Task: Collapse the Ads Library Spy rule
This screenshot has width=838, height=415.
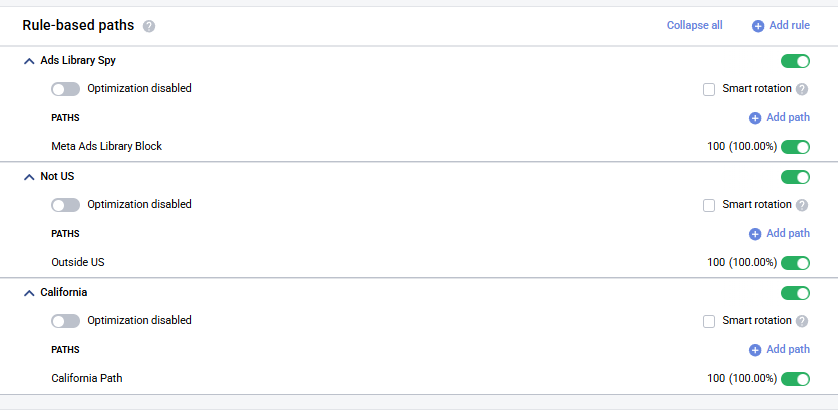Action: [x=28, y=61]
